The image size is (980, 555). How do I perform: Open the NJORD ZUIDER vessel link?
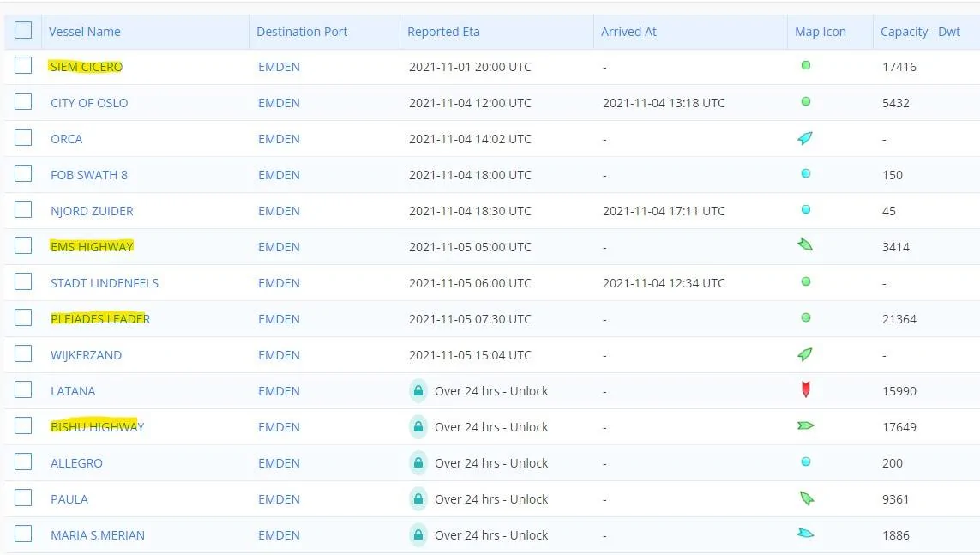point(92,211)
